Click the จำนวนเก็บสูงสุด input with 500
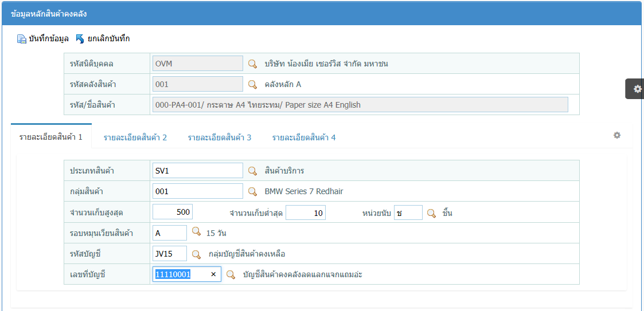The height and width of the screenshot is (311, 644). click(x=173, y=212)
